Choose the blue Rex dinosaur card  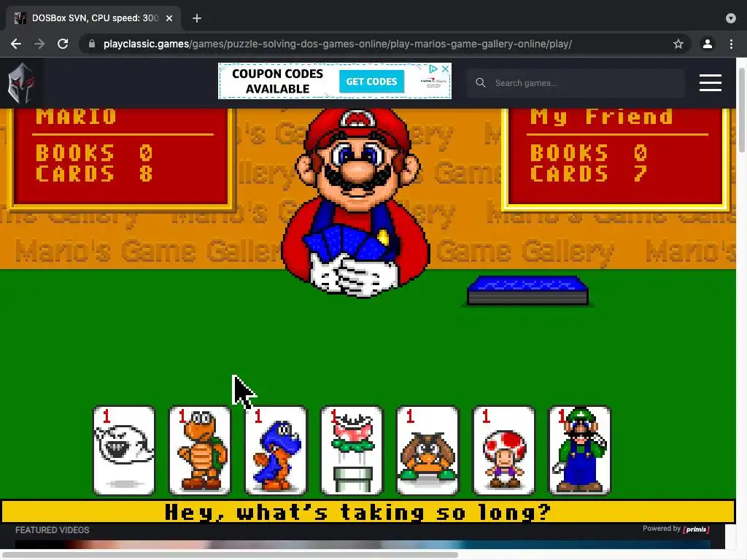[x=276, y=451]
